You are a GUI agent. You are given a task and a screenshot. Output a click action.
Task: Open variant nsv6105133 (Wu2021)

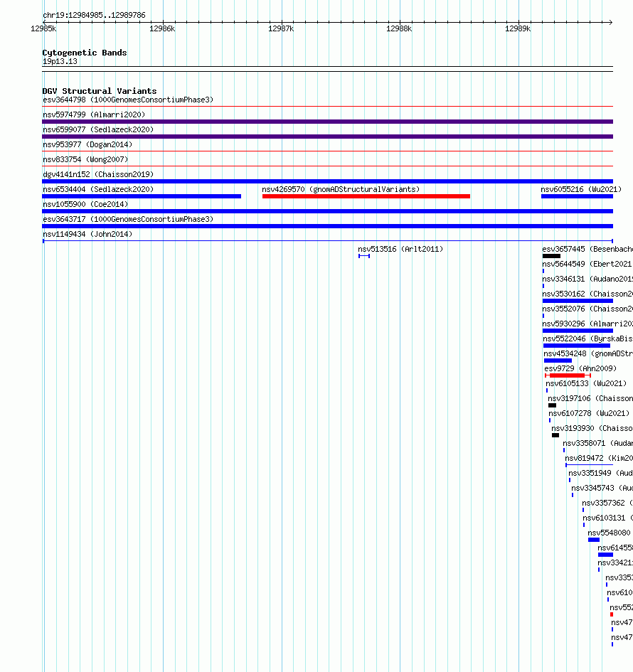click(x=586, y=383)
